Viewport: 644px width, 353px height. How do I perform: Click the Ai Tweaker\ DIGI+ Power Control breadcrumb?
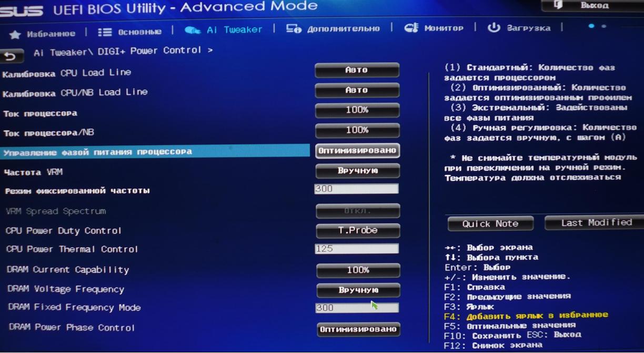[x=123, y=51]
